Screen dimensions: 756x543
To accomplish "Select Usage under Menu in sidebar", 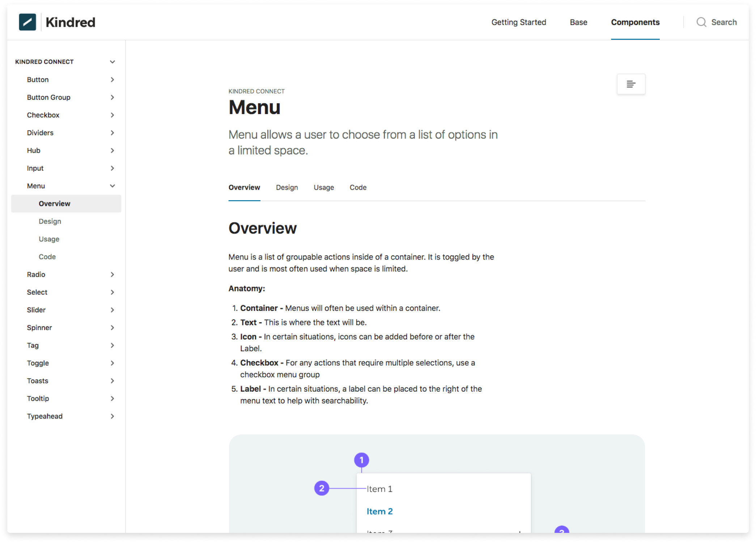I will (49, 239).
